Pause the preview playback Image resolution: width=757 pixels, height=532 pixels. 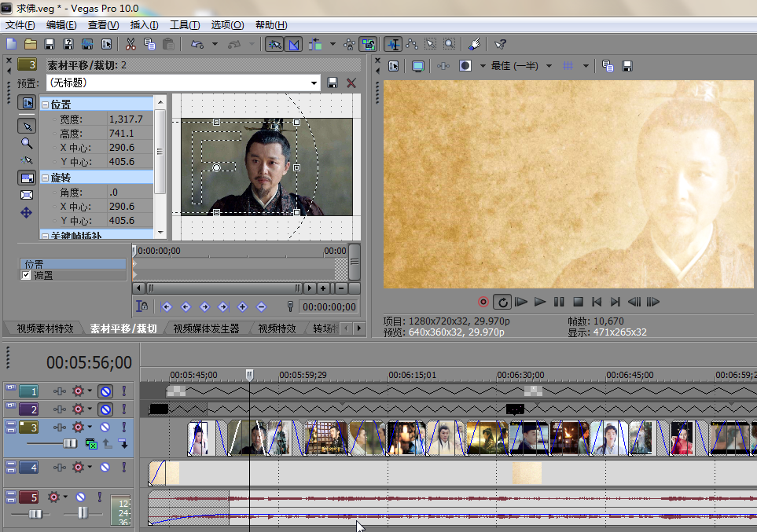pyautogui.click(x=559, y=303)
